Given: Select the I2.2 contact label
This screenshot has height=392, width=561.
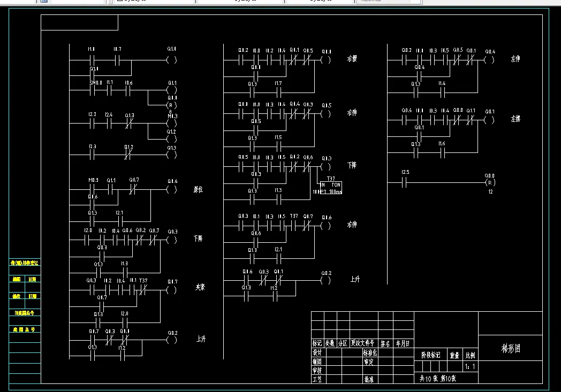Looking at the screenshot, I should [x=92, y=114].
